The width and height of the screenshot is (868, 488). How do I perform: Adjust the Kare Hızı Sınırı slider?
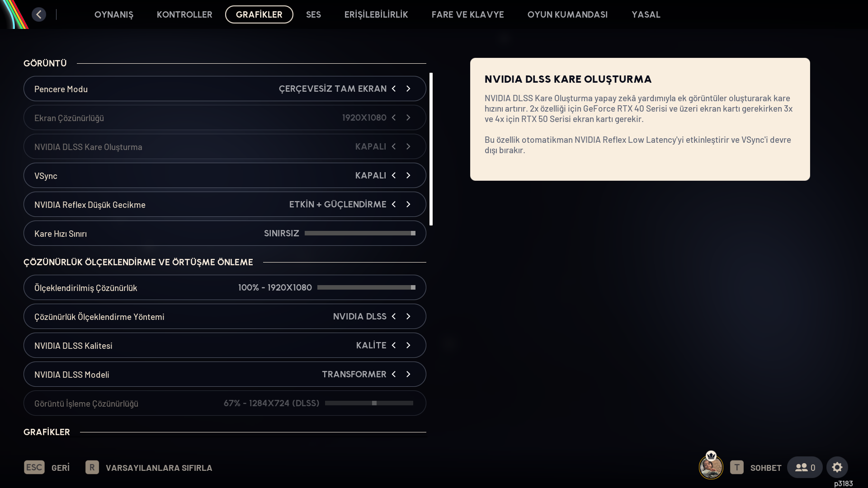[360, 233]
